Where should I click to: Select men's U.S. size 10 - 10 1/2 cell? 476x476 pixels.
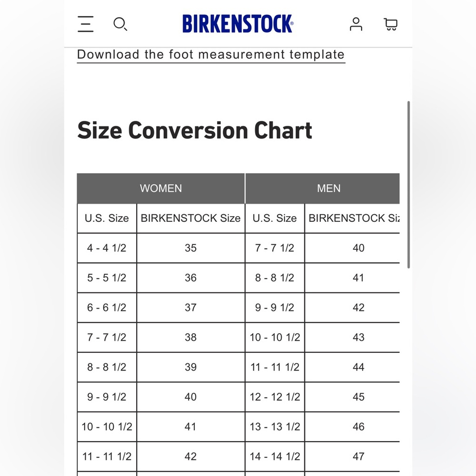275,337
